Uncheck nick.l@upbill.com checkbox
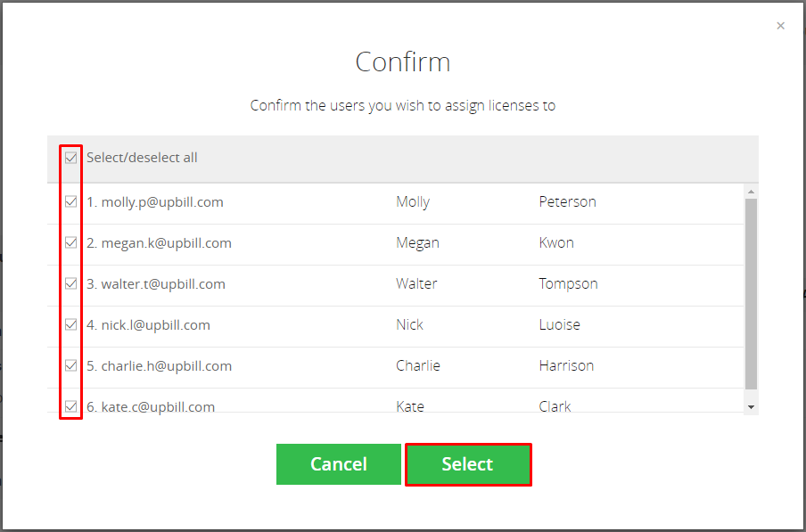Screen dimensions: 806x532 click(x=71, y=325)
